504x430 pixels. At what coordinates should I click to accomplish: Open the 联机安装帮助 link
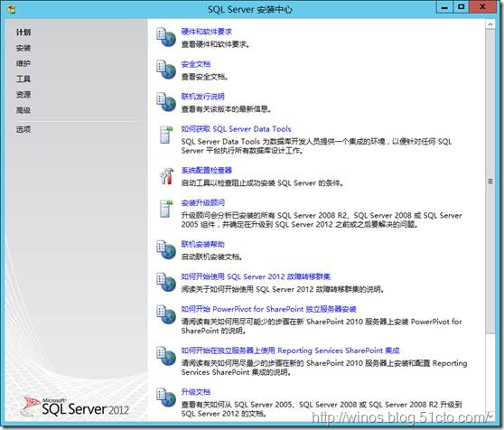click(x=203, y=244)
